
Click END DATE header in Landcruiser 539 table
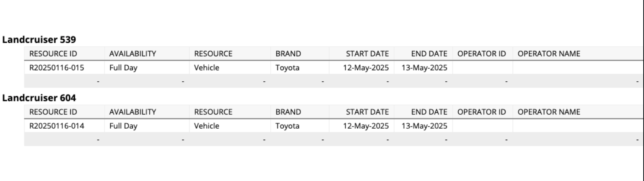tap(429, 54)
